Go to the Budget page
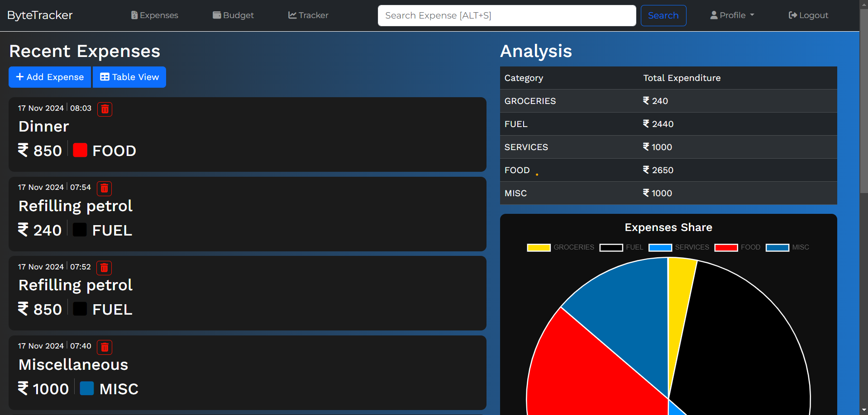The image size is (868, 415). click(x=233, y=15)
